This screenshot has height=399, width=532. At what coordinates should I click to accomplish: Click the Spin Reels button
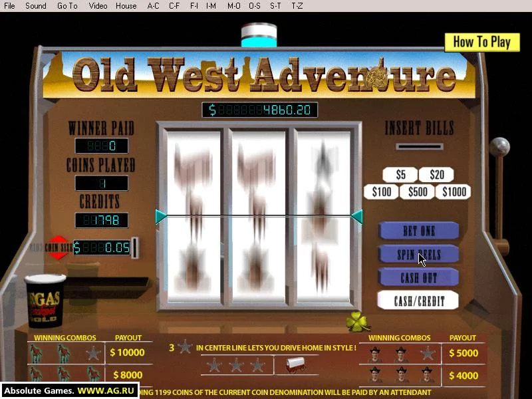tap(419, 254)
